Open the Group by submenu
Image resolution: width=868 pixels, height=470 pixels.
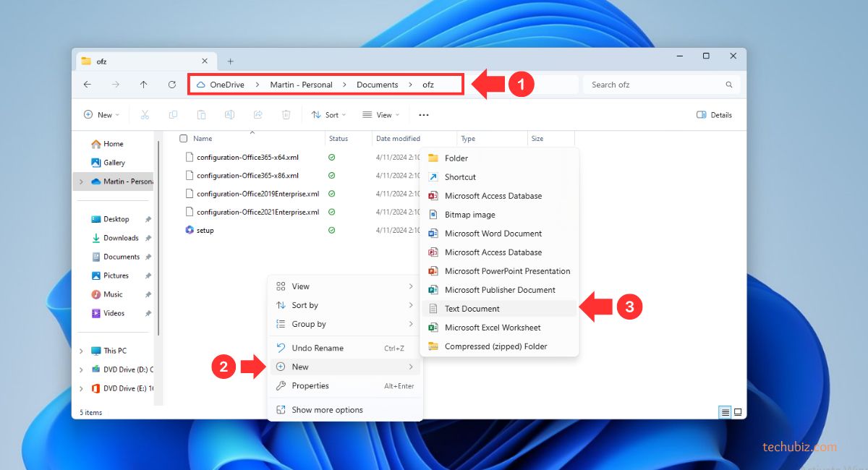pyautogui.click(x=345, y=324)
